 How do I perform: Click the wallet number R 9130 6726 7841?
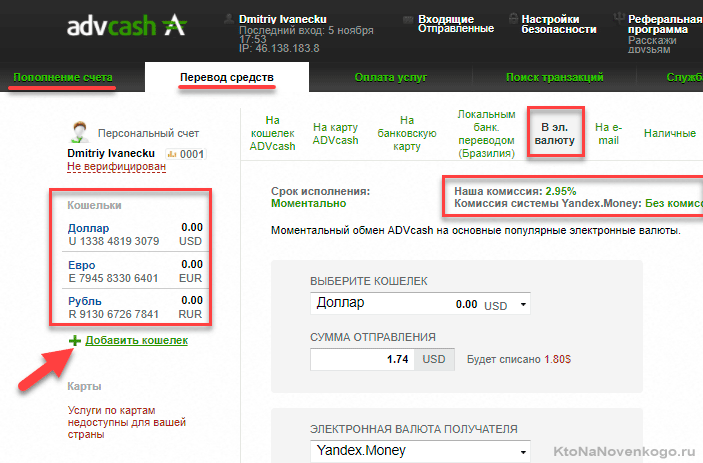click(114, 314)
